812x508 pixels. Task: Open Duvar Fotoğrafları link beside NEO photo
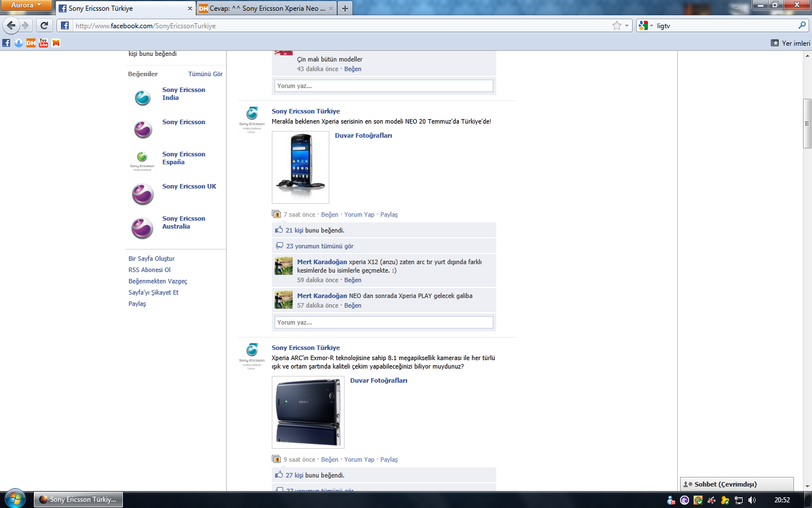tap(364, 135)
